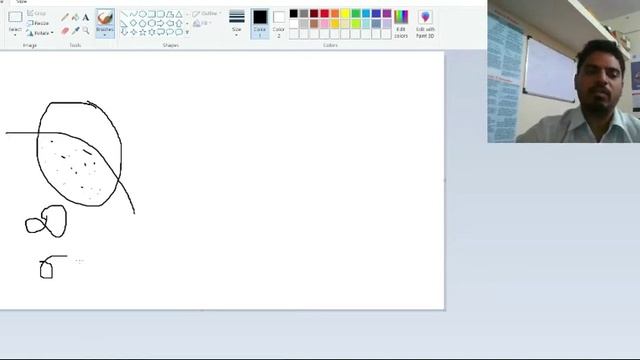Choose the Oval callout shape

click(x=170, y=32)
